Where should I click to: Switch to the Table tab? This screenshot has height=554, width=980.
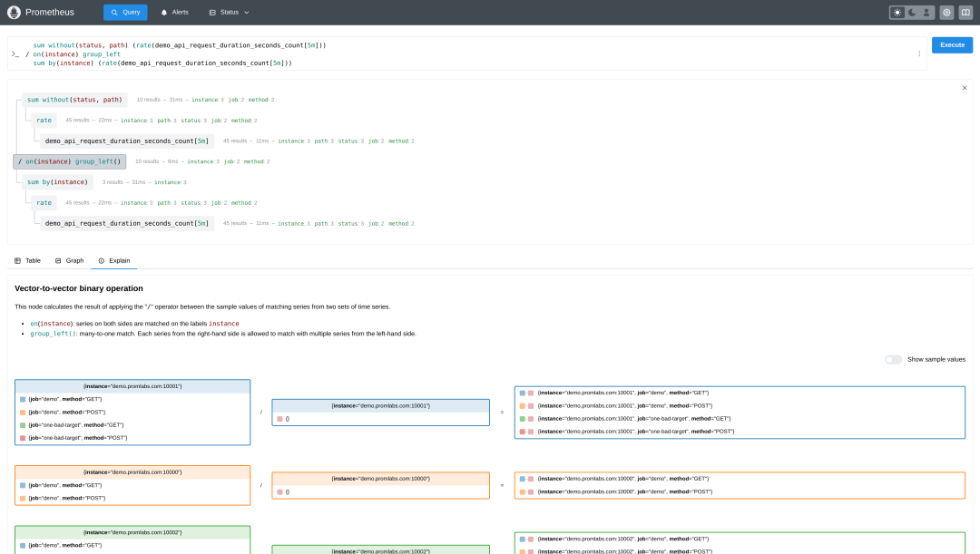click(x=27, y=260)
